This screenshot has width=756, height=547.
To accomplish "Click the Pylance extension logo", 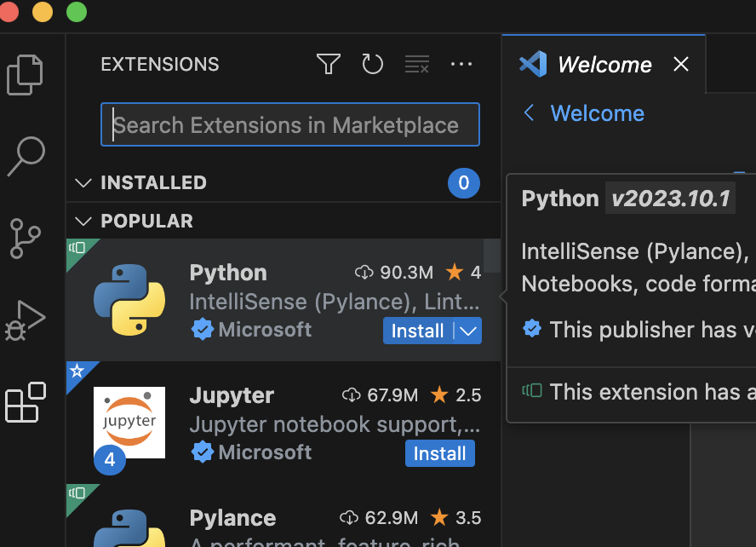I will 129,527.
